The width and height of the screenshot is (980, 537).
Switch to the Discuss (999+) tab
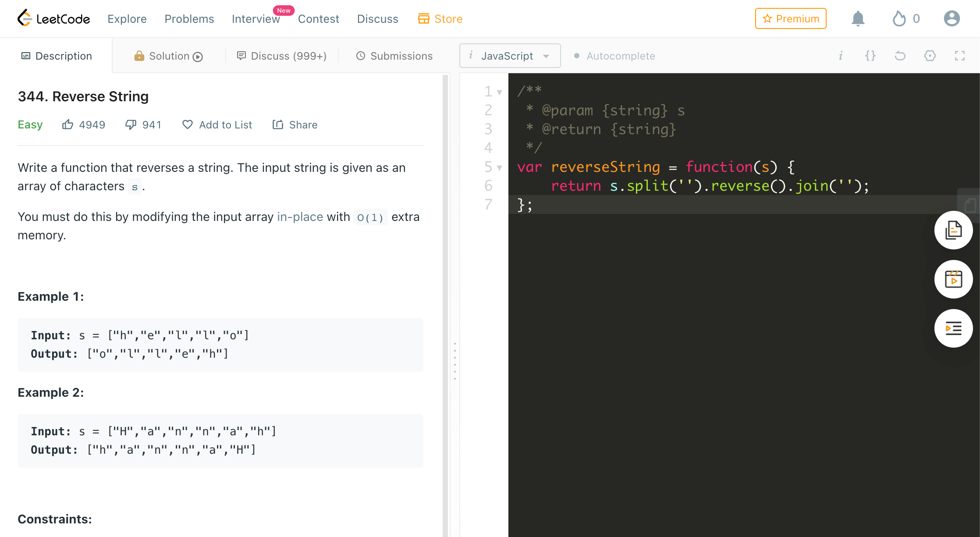click(282, 56)
